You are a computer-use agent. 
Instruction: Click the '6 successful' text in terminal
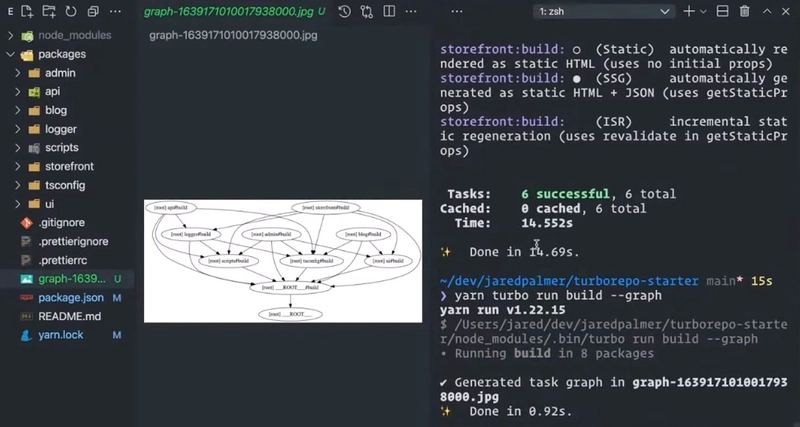[565, 194]
